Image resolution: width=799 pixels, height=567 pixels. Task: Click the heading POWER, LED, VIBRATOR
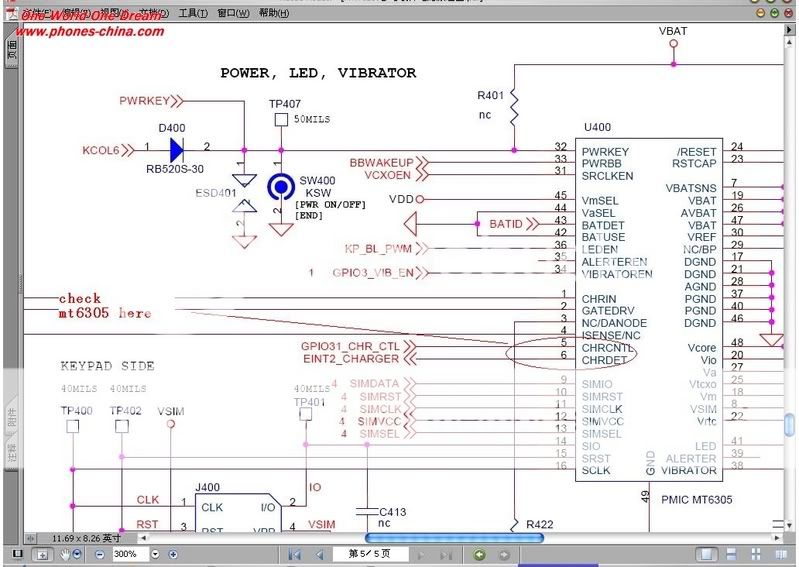click(x=318, y=73)
